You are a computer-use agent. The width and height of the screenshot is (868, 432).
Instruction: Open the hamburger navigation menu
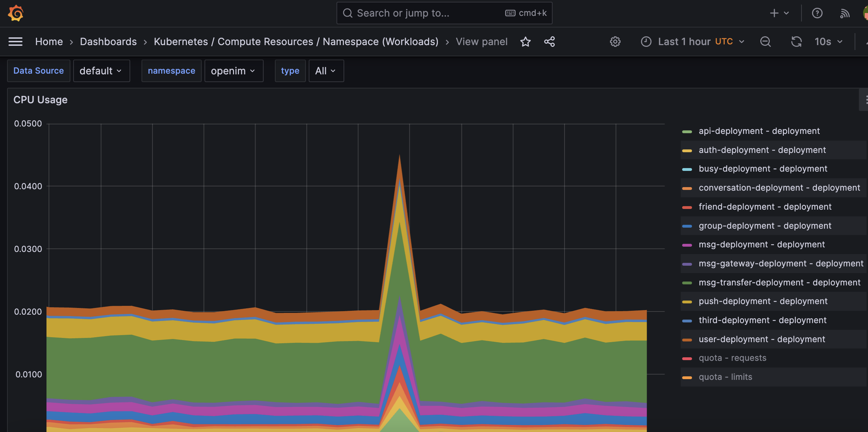coord(15,42)
